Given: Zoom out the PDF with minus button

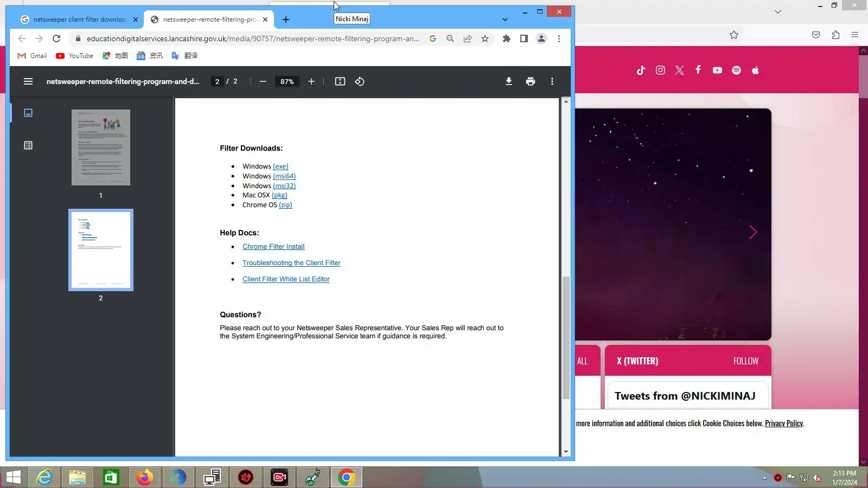Looking at the screenshot, I should pyautogui.click(x=263, y=81).
